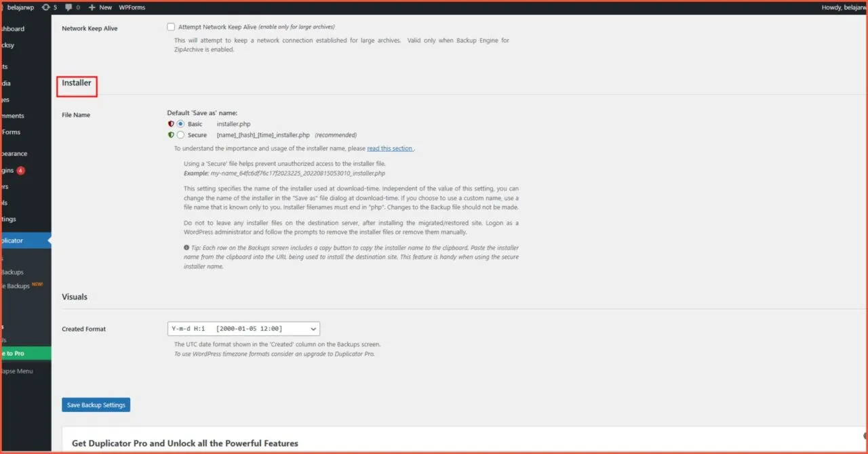Image resolution: width=868 pixels, height=454 pixels.
Task: Collapse the admin menu
Action: [x=17, y=371]
